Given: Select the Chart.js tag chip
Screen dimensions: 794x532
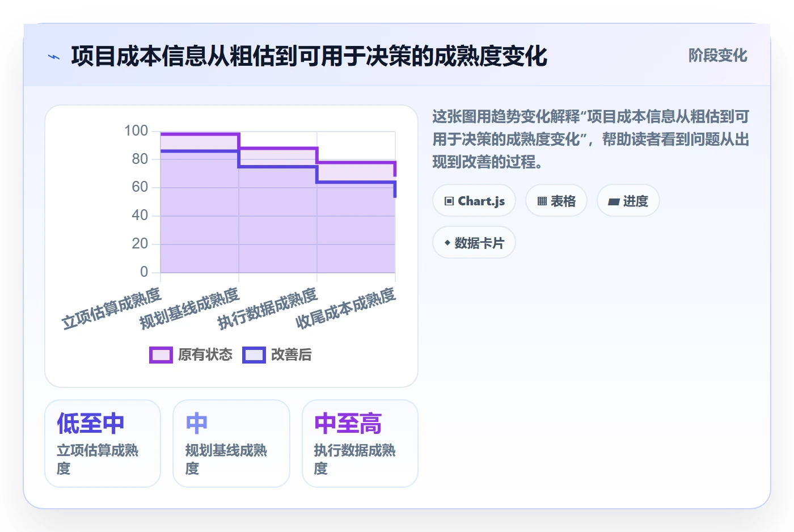Looking at the screenshot, I should tap(474, 201).
